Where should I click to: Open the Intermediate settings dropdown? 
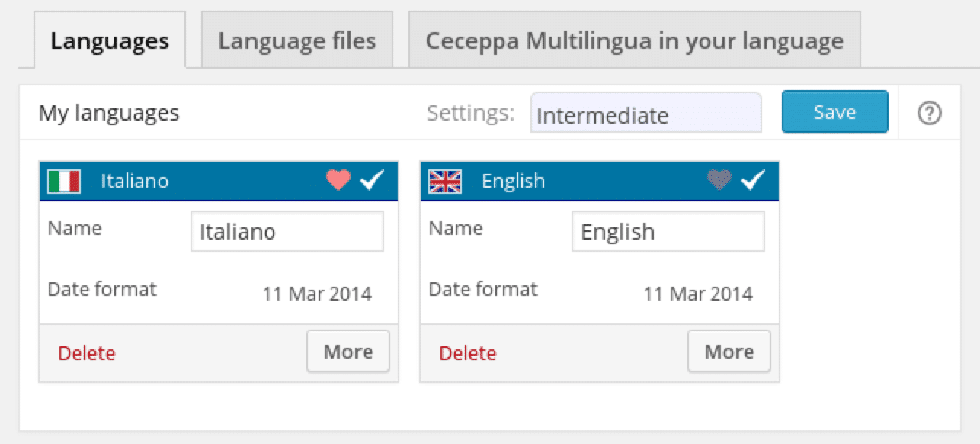point(646,113)
